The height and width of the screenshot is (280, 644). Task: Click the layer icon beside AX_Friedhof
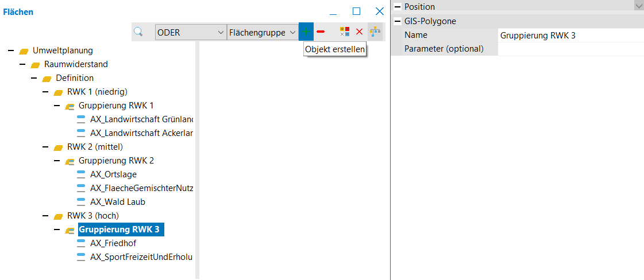pyautogui.click(x=81, y=243)
